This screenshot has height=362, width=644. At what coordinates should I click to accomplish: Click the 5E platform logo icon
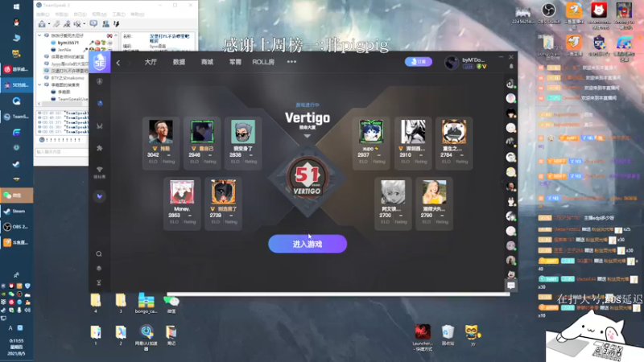click(x=99, y=63)
